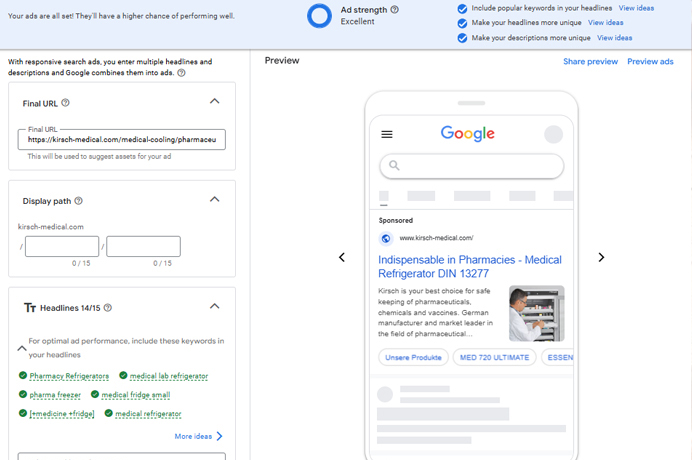Open the Preview ads link

click(x=650, y=61)
